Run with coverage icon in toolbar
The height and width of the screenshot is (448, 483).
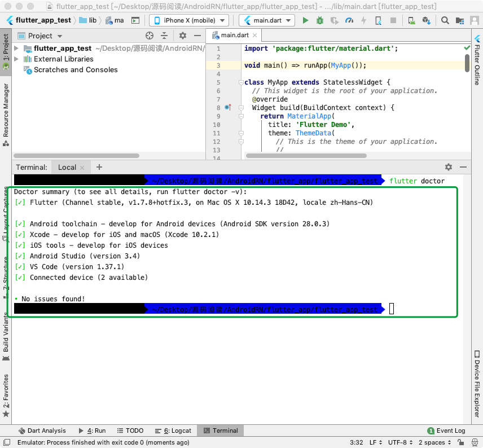[x=334, y=20]
